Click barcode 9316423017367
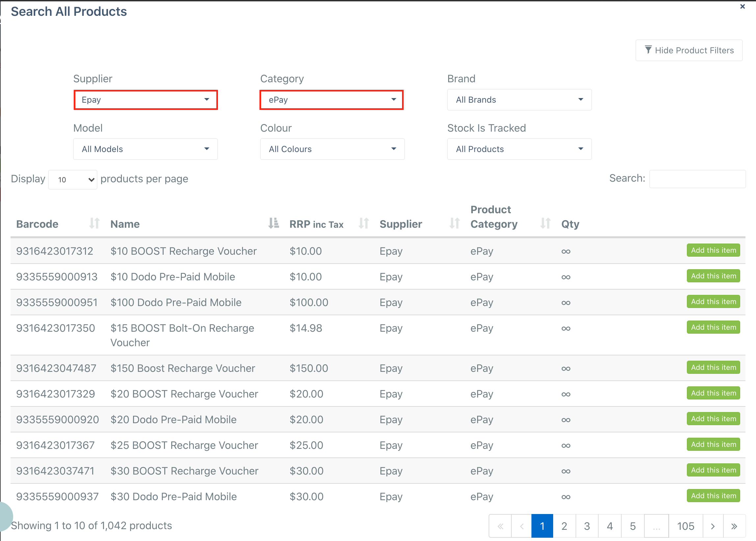The image size is (756, 541). click(x=56, y=445)
